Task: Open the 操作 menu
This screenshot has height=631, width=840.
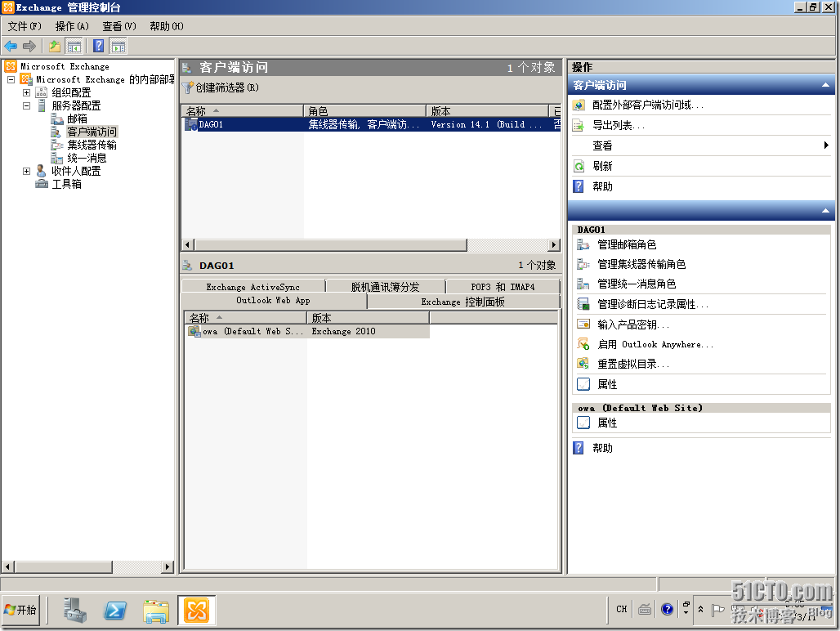Action: pyautogui.click(x=70, y=26)
